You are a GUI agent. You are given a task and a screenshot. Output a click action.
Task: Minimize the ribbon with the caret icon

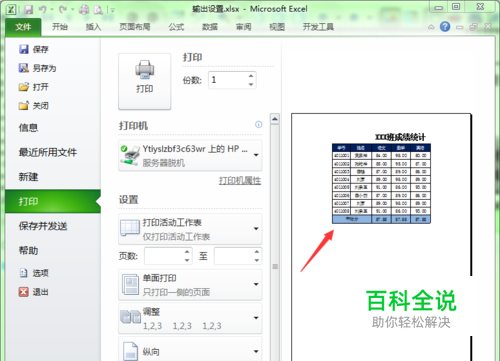tap(431, 27)
